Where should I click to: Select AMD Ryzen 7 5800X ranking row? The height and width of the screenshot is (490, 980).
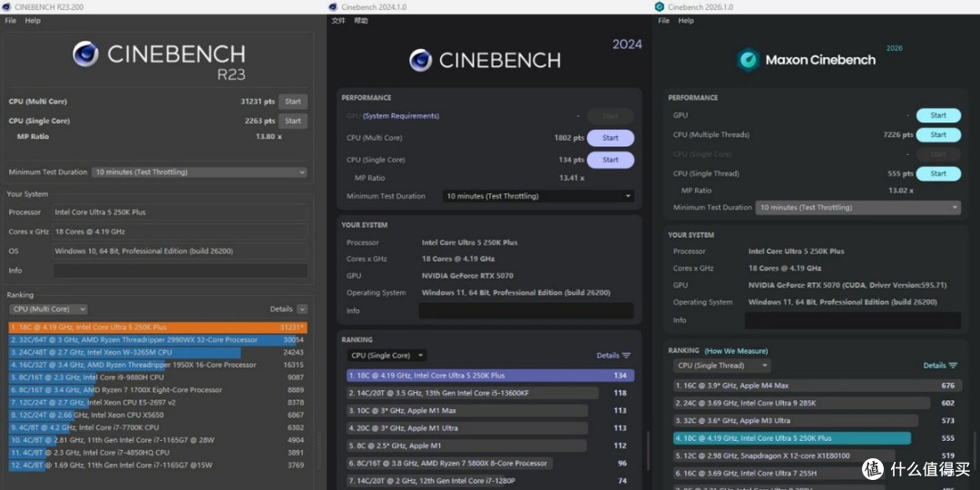tap(491, 463)
